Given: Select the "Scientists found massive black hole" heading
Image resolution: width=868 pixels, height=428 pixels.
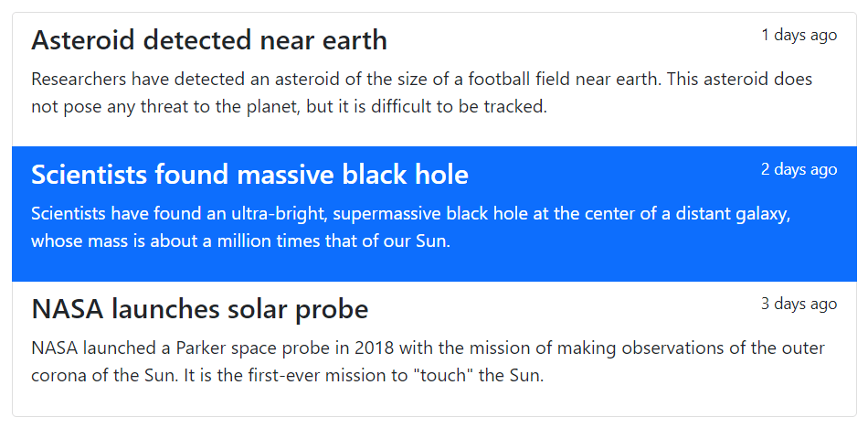Looking at the screenshot, I should [249, 175].
